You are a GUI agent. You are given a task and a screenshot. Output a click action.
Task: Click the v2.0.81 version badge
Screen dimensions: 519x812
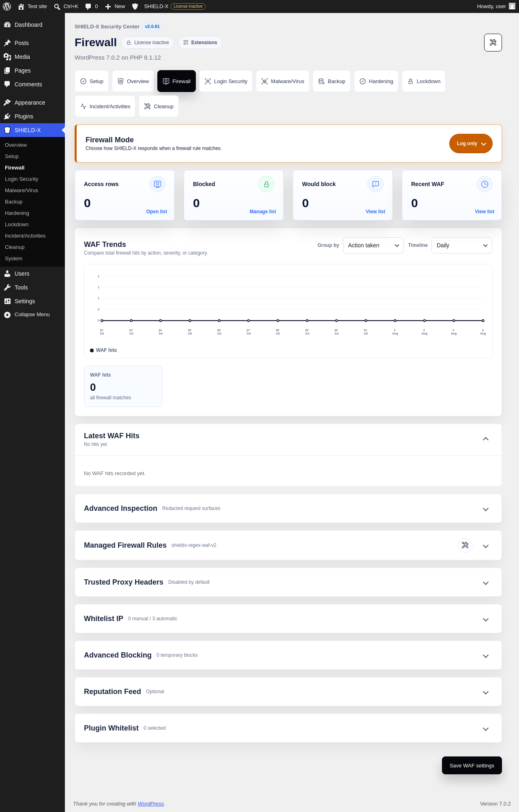tap(152, 27)
